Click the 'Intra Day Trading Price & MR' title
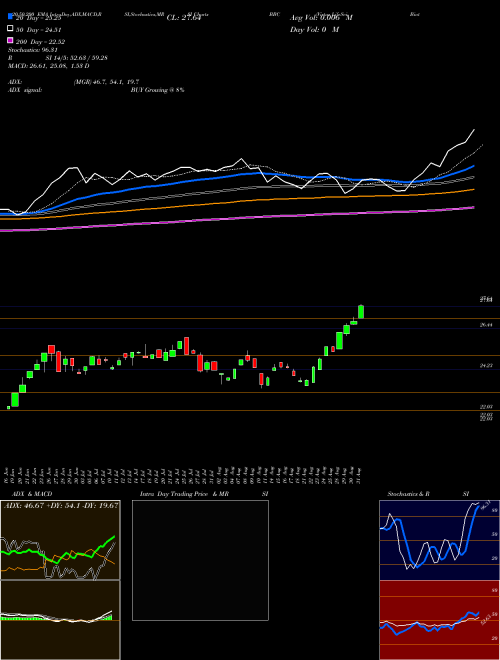500x660 pixels. pyautogui.click(x=184, y=494)
